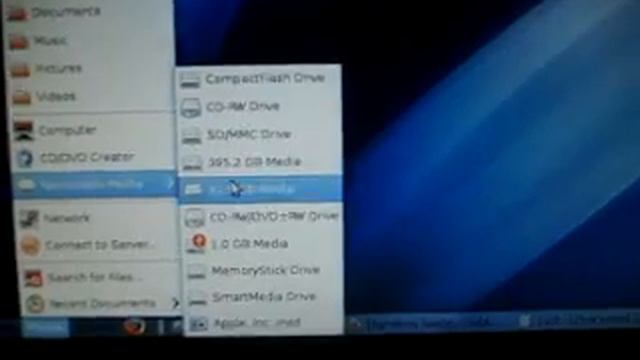Select 1.0 GB Media
Viewport: 640px width, 360px height.
[262, 244]
